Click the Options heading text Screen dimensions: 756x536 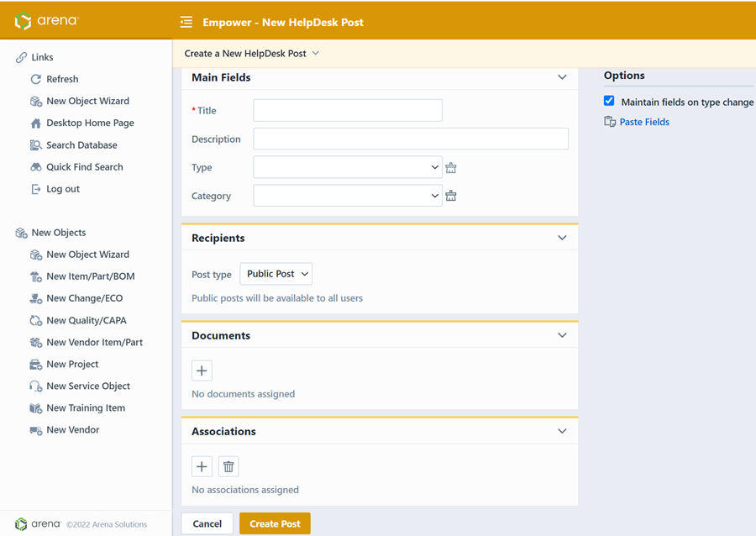pyautogui.click(x=624, y=76)
